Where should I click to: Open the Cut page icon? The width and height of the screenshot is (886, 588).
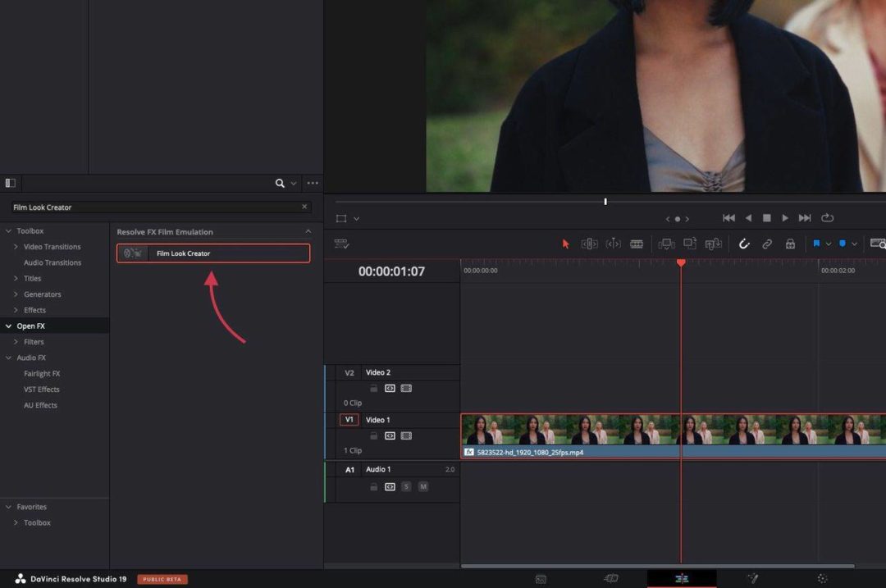[611, 578]
